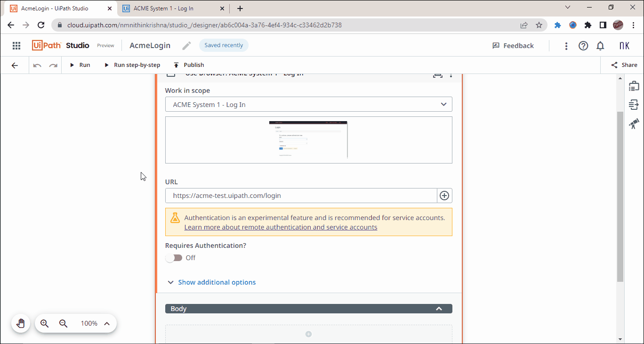Click the plus button beside URL field

(444, 196)
